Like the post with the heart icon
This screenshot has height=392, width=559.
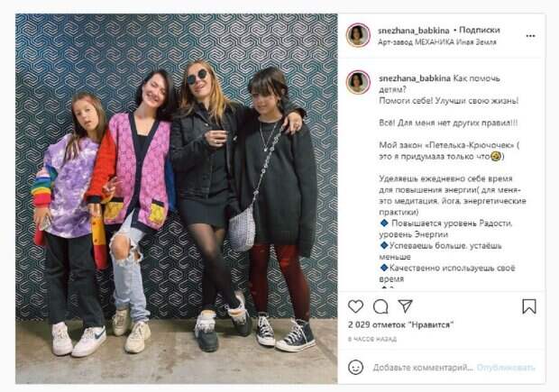coord(355,306)
